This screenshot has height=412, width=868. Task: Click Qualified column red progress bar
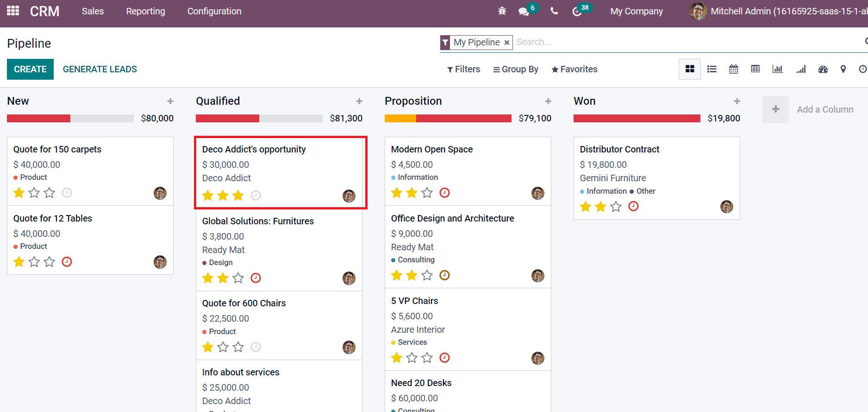coord(227,119)
